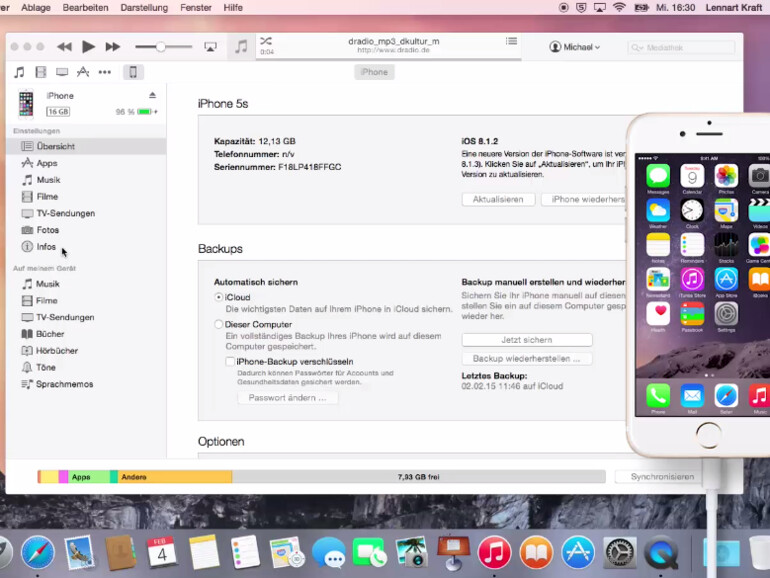770x578 pixels.
Task: Switch to the Movies library icon
Action: tap(41, 73)
